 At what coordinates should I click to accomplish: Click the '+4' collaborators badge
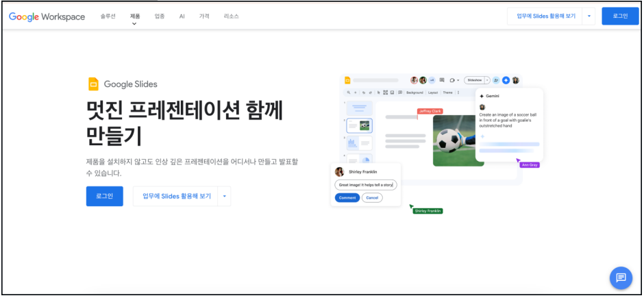[x=432, y=80]
